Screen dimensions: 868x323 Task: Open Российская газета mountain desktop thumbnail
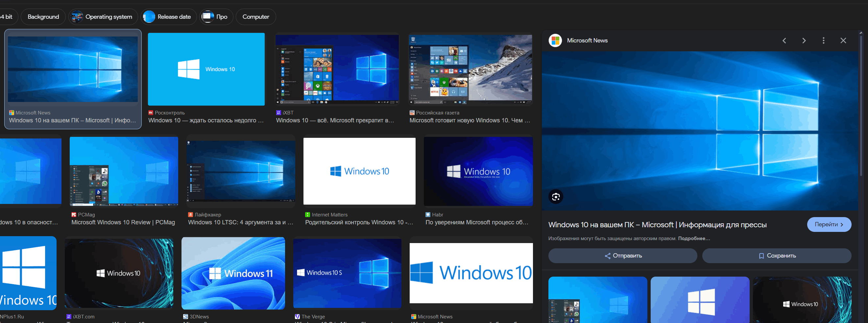click(x=470, y=69)
